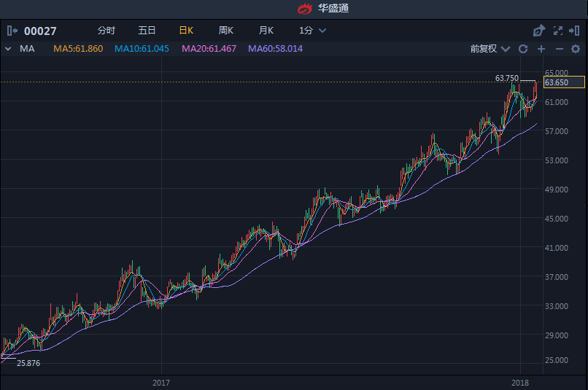
Task: Click the MA60:58.014 indicator label
Action: (x=275, y=49)
